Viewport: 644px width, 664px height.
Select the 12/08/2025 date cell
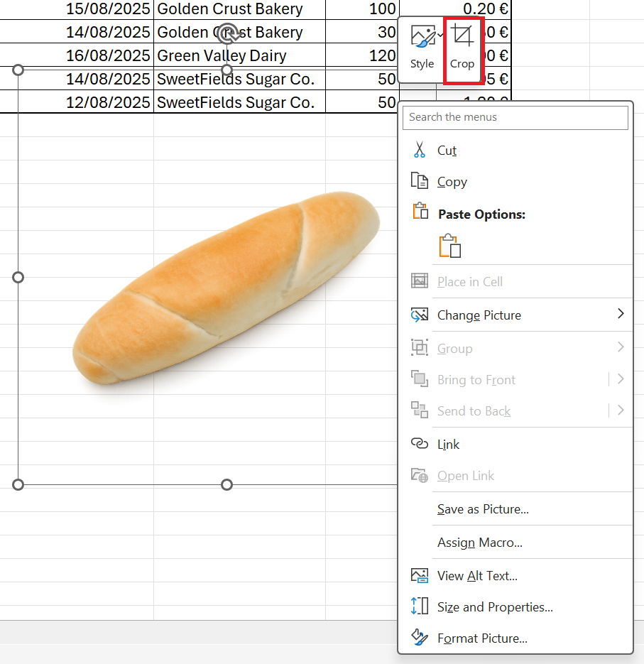pos(77,102)
